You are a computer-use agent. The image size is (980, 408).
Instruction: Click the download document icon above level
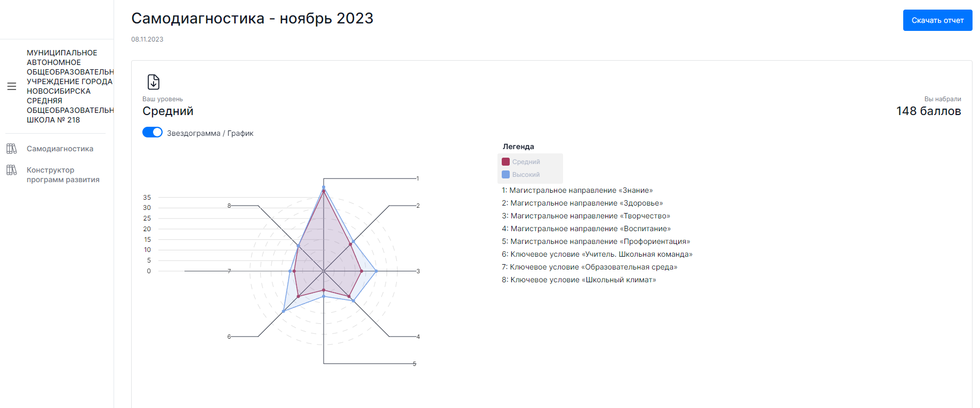(154, 82)
